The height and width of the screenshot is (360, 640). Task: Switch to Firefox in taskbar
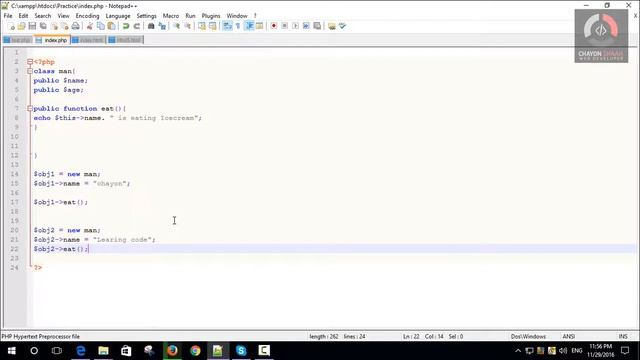click(x=172, y=351)
